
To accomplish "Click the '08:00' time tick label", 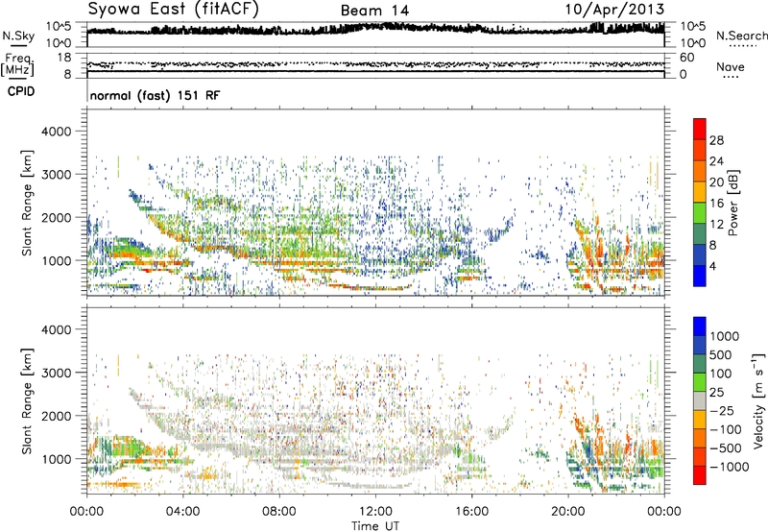I will coord(279,512).
